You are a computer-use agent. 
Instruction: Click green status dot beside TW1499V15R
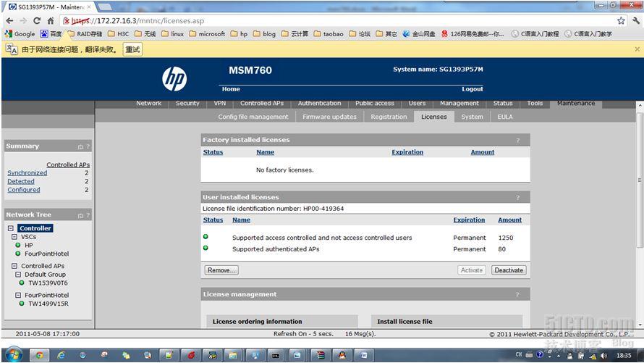22,304
